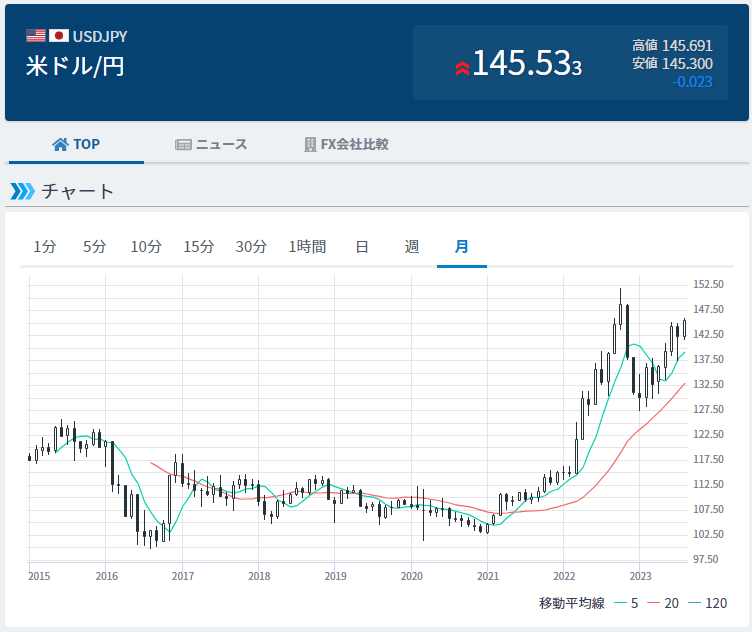Select the 15分 chart interval
Screen dimensions: 752x632
pyautogui.click(x=198, y=247)
